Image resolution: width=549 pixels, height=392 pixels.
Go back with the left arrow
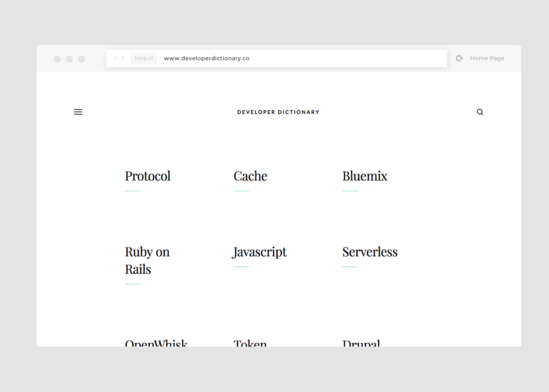115,58
